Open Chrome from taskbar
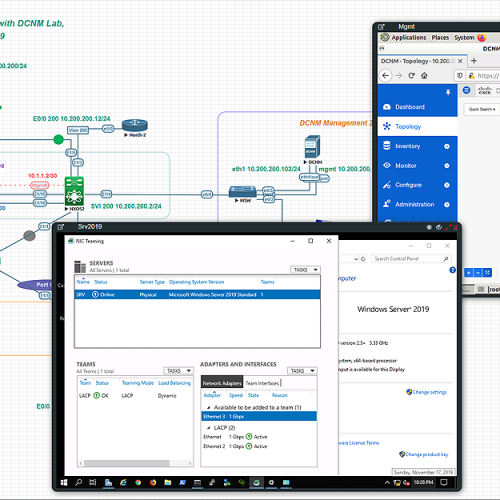Viewport: 500px width, 500px height. pos(138,482)
